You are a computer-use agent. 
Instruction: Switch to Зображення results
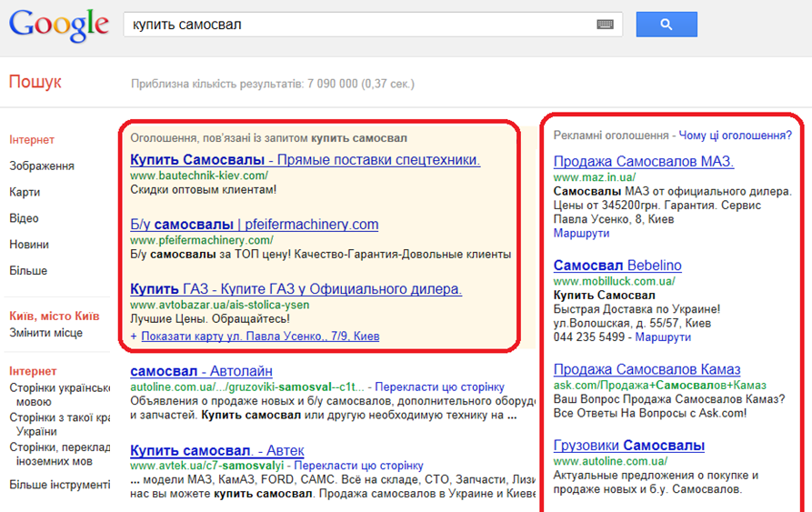[x=42, y=166]
